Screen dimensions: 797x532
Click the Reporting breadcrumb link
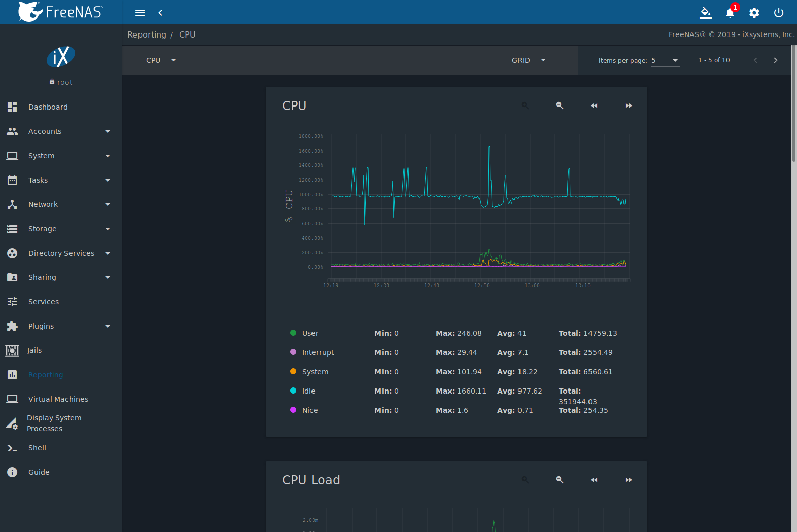pyautogui.click(x=147, y=34)
